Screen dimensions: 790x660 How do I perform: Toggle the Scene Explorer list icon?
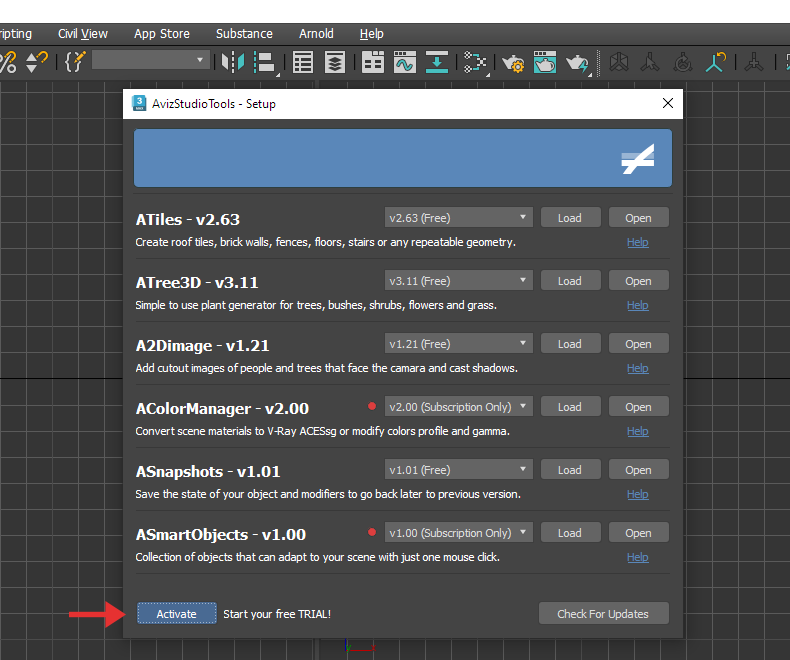pyautogui.click(x=303, y=62)
